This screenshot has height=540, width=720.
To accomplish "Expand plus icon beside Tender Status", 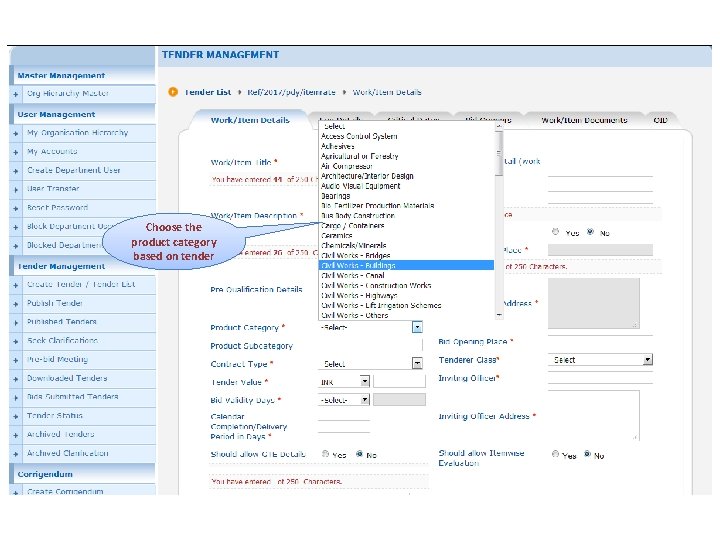I will [16, 416].
